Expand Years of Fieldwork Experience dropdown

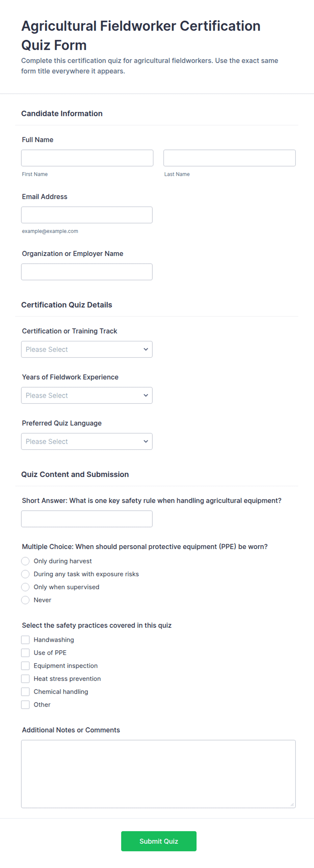tap(87, 395)
